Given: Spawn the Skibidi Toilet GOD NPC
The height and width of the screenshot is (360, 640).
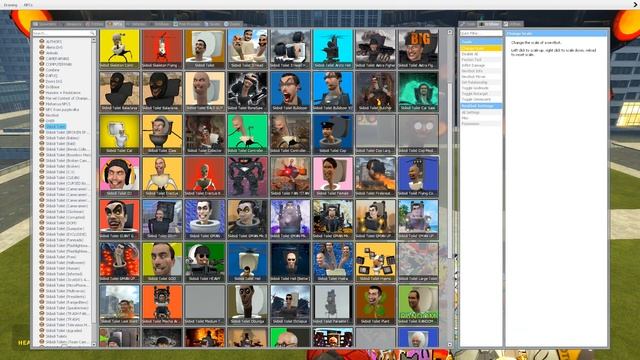Looking at the screenshot, I should click(162, 262).
